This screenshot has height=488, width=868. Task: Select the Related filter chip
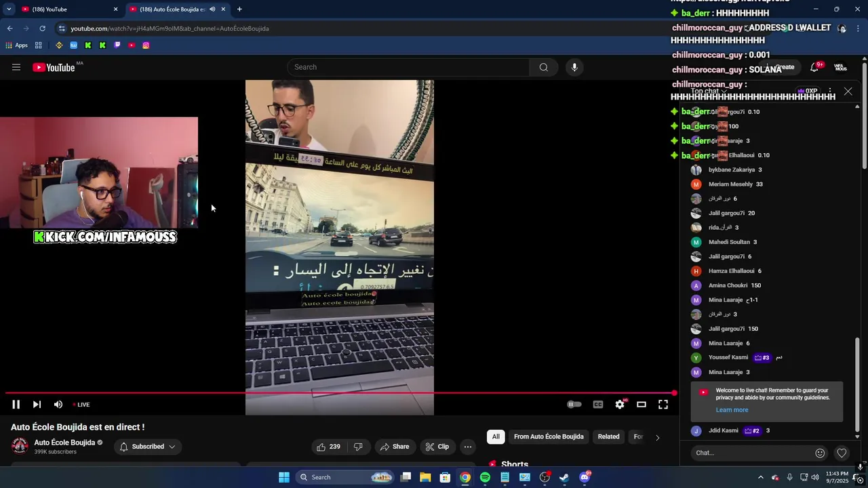608,436
